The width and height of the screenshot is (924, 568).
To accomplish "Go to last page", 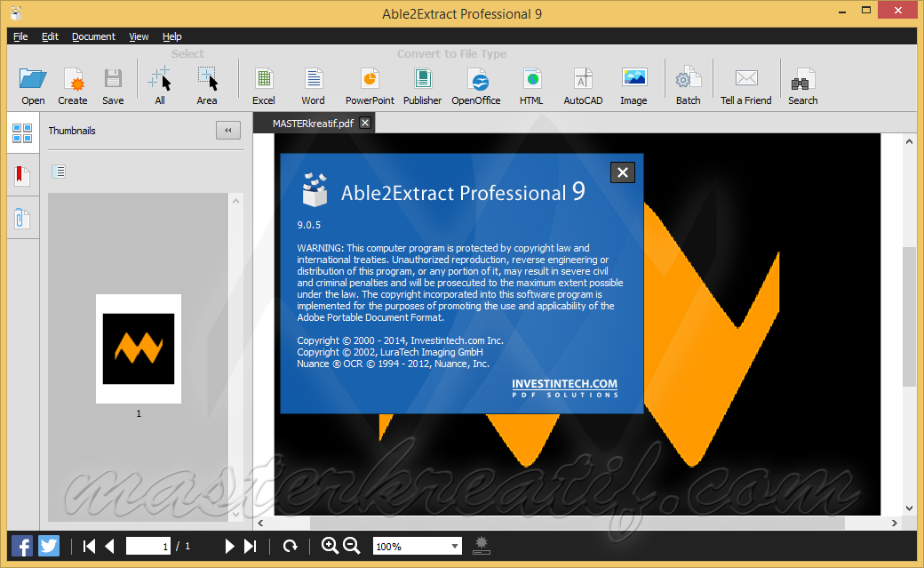I will 251,546.
